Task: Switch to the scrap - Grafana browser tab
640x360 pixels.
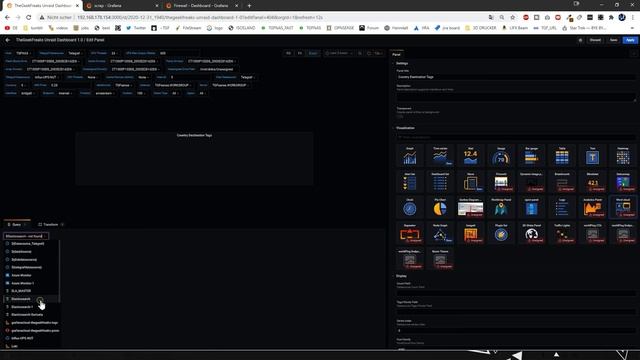Action: 122,6
